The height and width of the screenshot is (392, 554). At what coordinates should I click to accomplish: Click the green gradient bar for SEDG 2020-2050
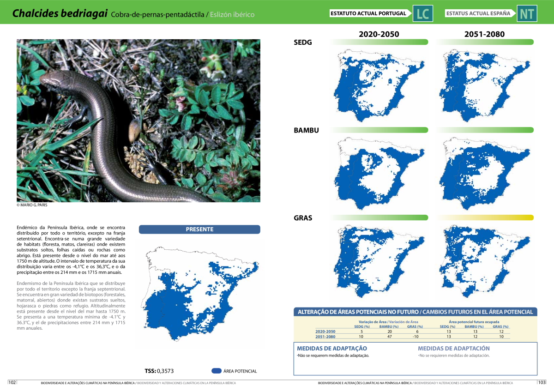[380, 42]
